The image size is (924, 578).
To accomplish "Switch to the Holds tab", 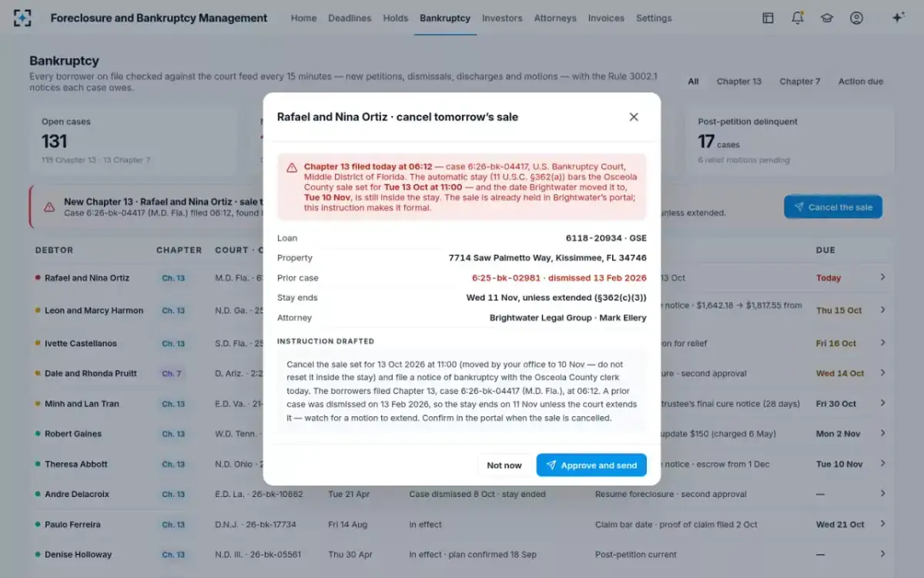I will point(396,18).
